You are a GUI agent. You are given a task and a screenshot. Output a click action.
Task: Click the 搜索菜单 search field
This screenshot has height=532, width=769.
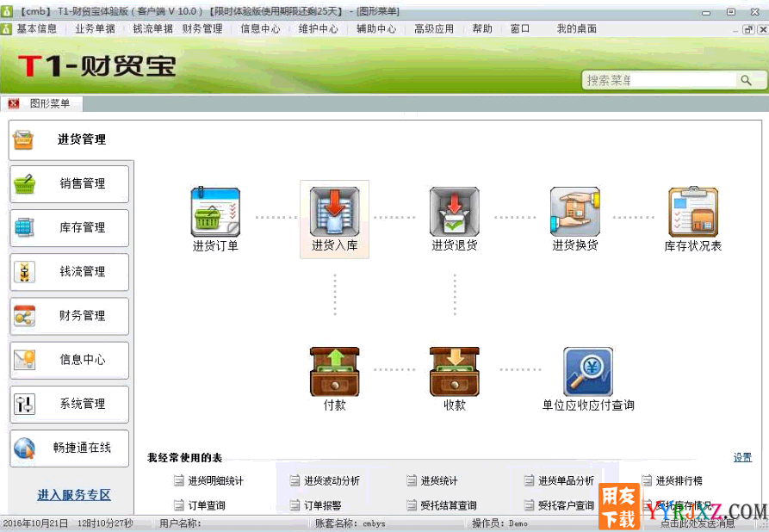click(x=661, y=78)
